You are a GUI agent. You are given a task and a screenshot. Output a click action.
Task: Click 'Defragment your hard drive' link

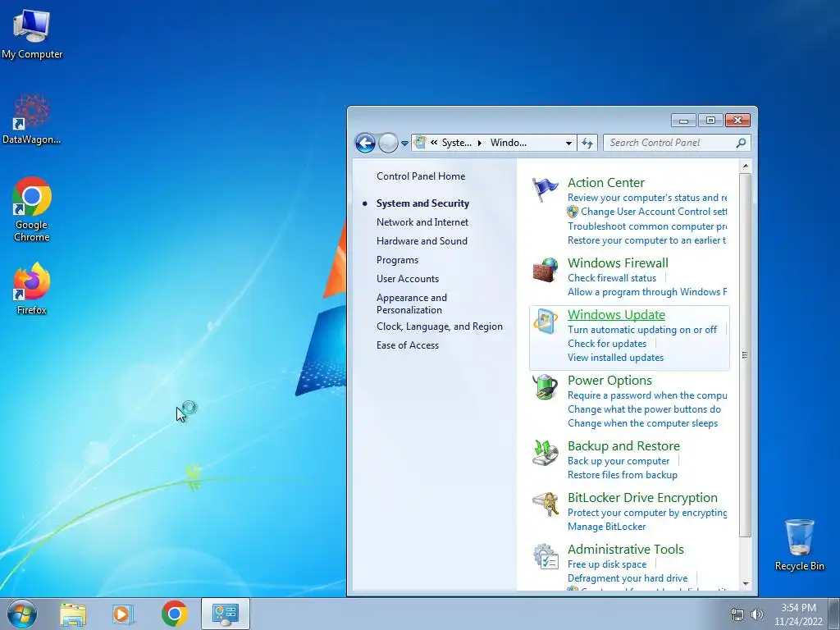pos(628,578)
